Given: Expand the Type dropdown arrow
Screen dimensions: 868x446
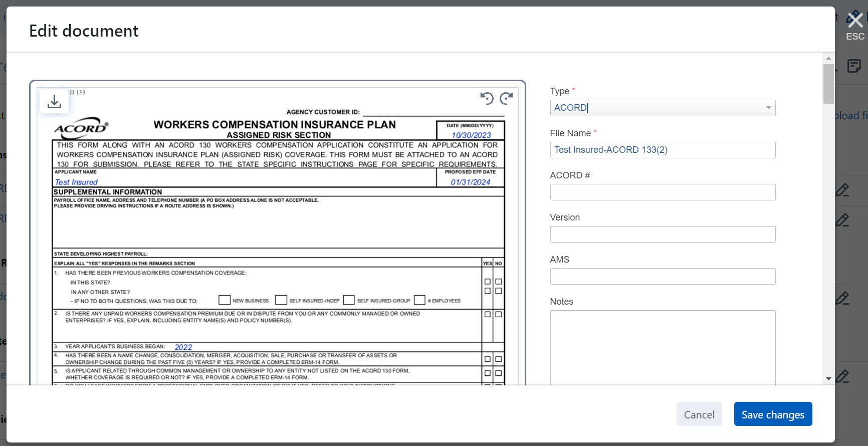Looking at the screenshot, I should click(x=768, y=108).
